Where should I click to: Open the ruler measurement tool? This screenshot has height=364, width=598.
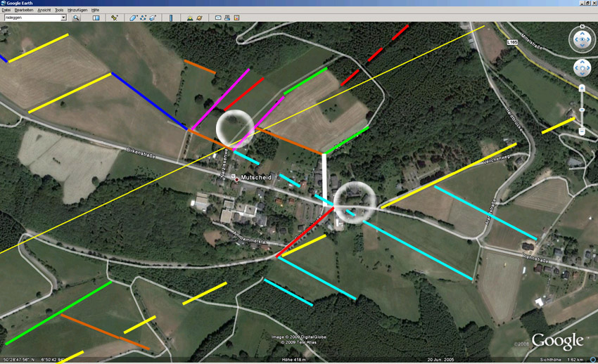pyautogui.click(x=171, y=18)
